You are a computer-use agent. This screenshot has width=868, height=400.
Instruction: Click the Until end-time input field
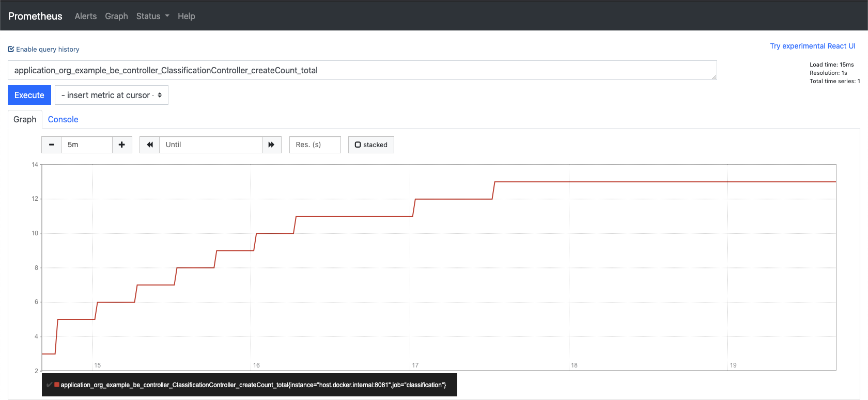[211, 145]
